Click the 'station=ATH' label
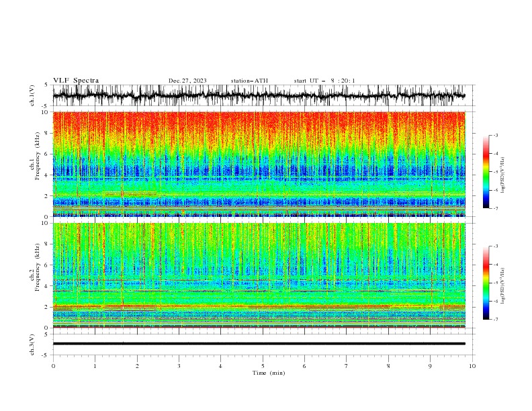 249,81
